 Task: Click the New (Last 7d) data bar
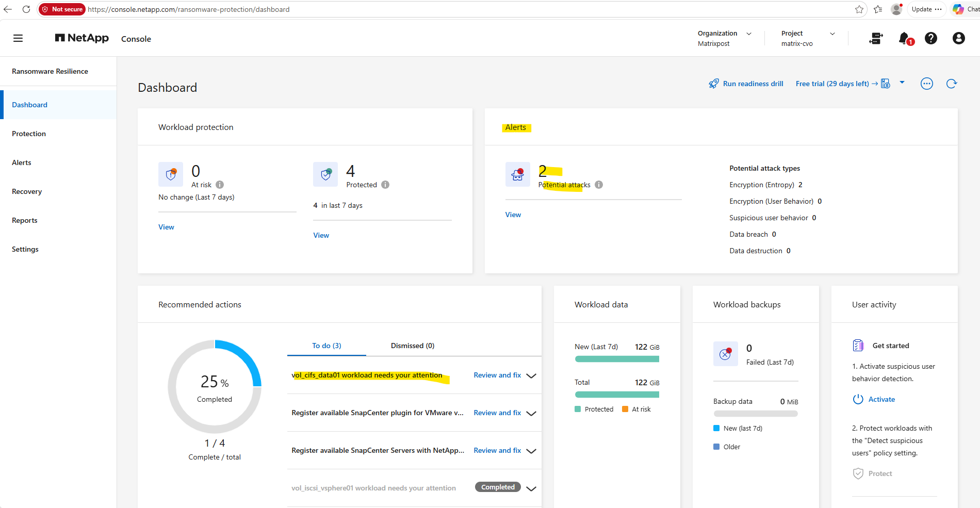click(617, 359)
